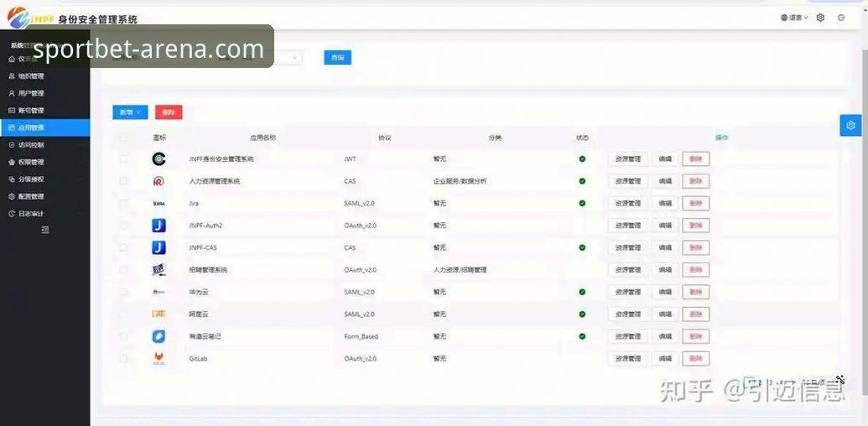
Task: Click 资源管理 for the 有道云笔记 row
Action: (628, 335)
